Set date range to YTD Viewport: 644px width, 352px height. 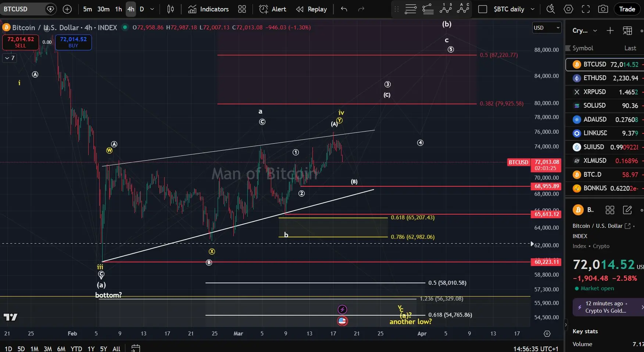tap(76, 349)
